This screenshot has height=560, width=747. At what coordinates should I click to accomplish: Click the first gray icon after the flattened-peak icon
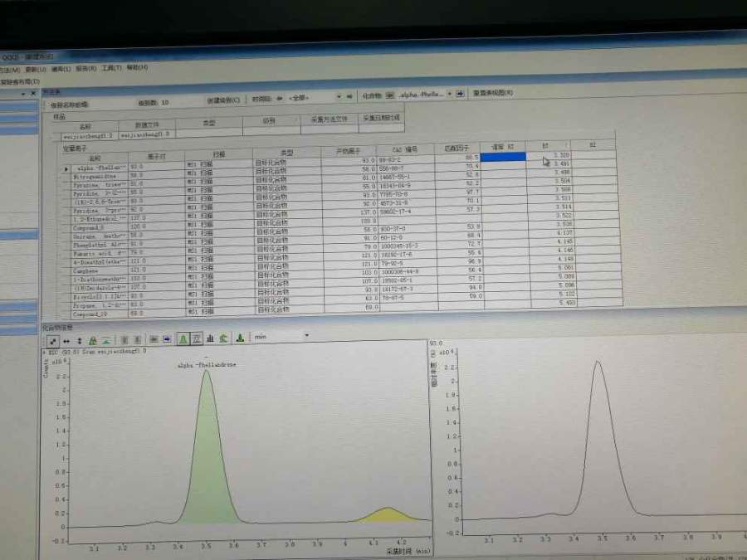pyautogui.click(x=124, y=340)
